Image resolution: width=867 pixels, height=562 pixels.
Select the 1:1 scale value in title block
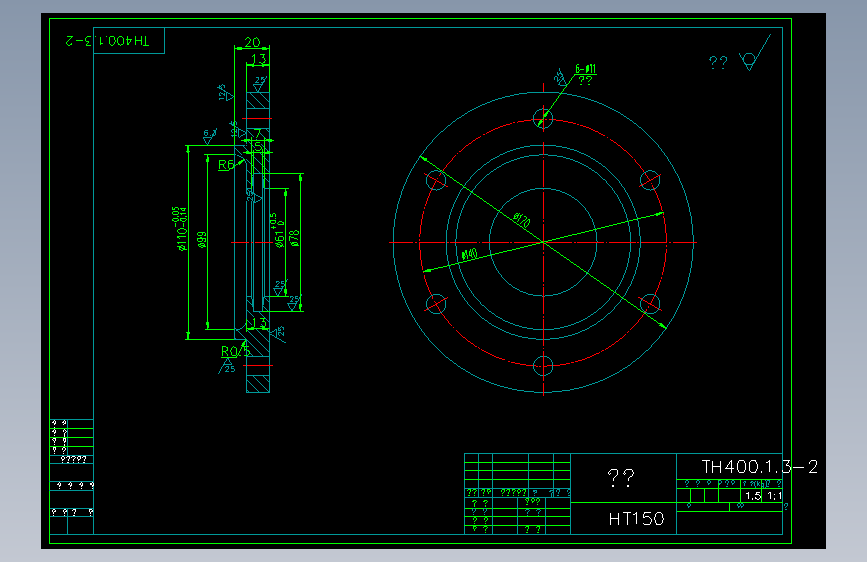(x=774, y=496)
